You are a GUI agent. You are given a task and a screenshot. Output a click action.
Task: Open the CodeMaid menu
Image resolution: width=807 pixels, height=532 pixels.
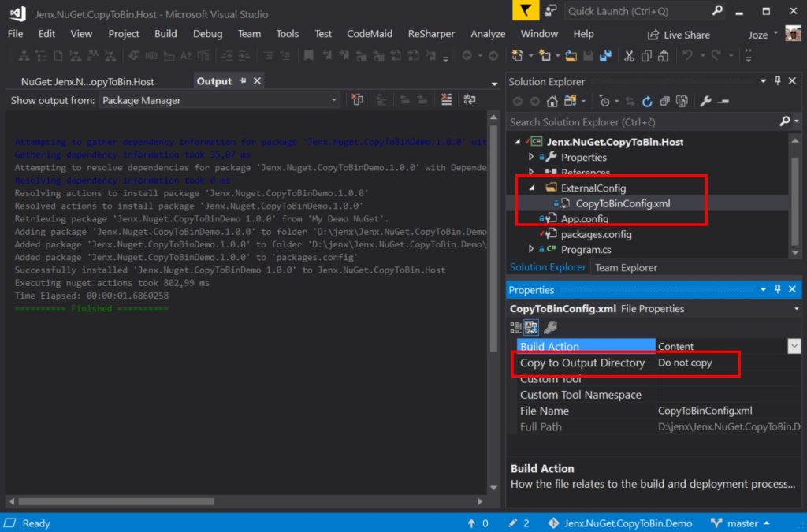[x=369, y=34]
